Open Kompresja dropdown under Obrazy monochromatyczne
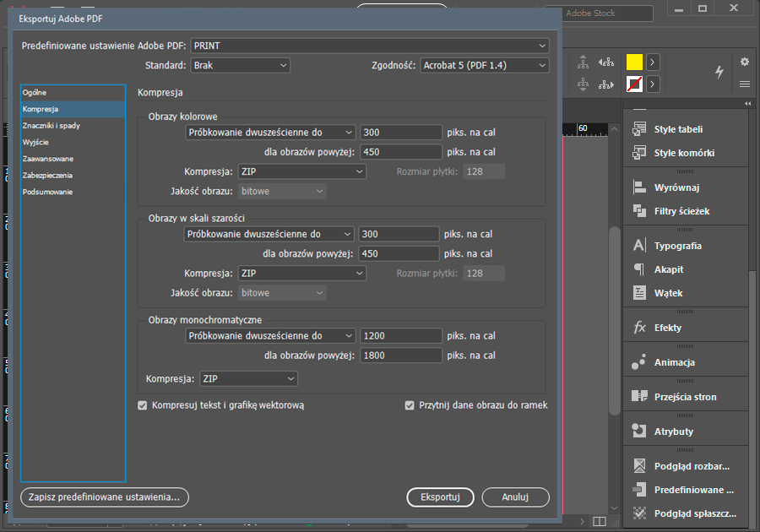Image resolution: width=760 pixels, height=532 pixels. pyautogui.click(x=248, y=379)
